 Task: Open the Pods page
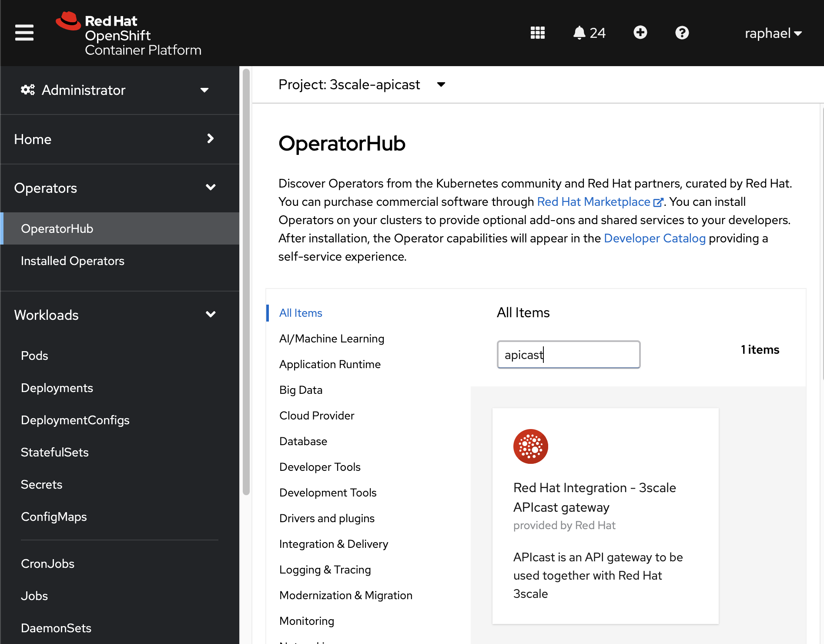click(x=34, y=356)
